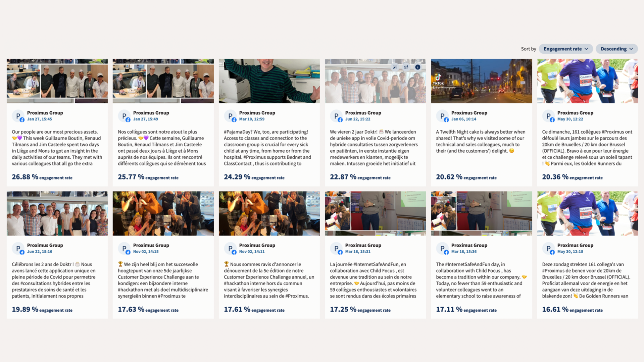Viewport: 644px width, 362px height.
Task: Open the hackathon thumbnail of the Nov 02, 14:11 post
Action: pos(269,213)
